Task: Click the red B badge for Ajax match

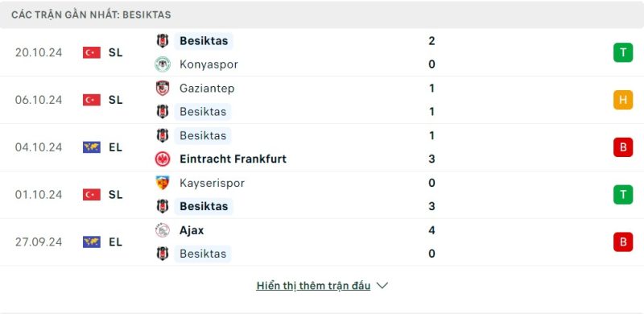Action: (x=623, y=242)
